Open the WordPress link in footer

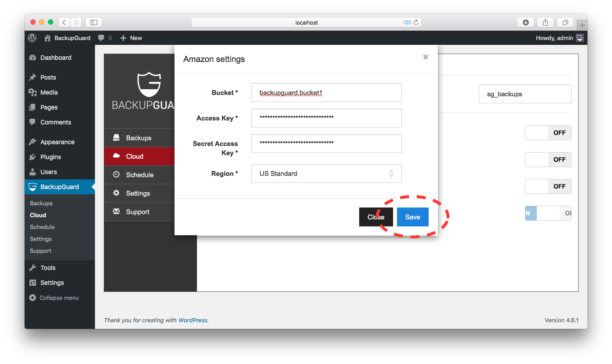tap(193, 320)
